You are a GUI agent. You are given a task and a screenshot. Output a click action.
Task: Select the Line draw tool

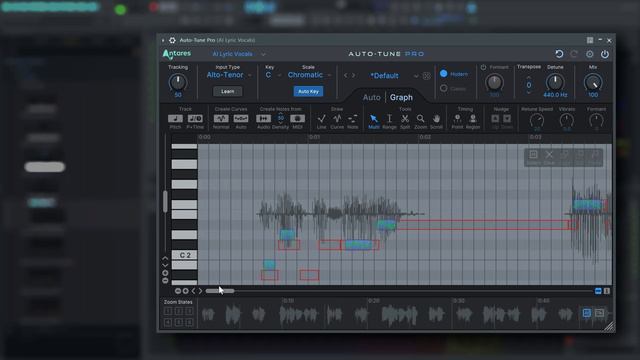tap(321, 119)
